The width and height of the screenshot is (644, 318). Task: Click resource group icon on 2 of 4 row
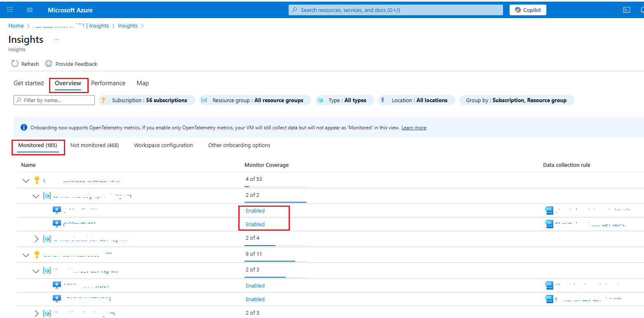(47, 239)
